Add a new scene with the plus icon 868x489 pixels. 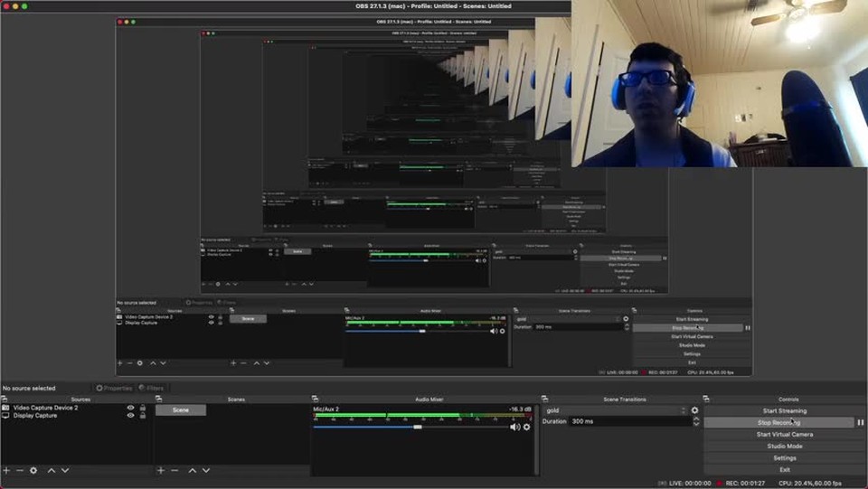161,470
